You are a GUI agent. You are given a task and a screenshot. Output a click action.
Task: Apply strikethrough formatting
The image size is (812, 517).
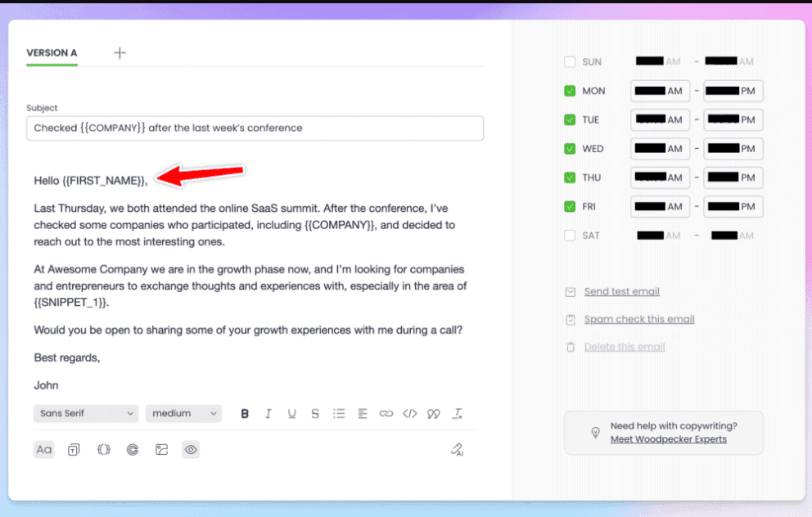click(x=314, y=413)
